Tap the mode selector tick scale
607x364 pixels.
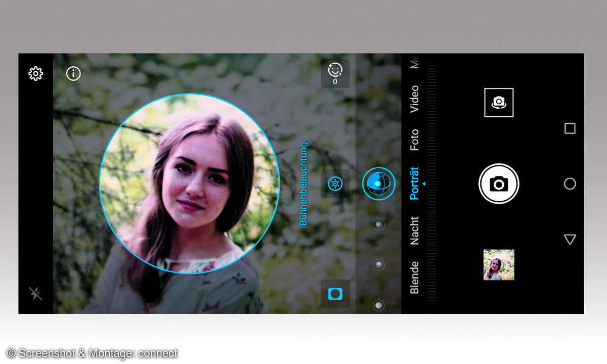click(x=431, y=184)
